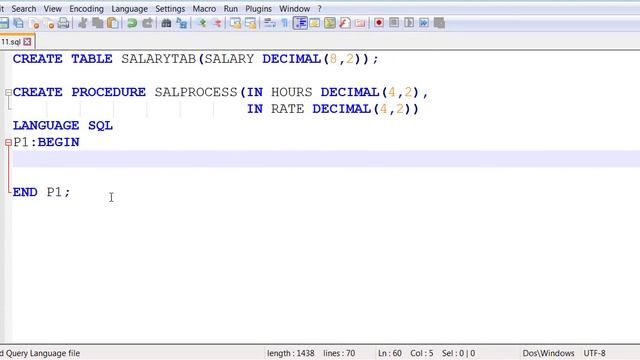Open the Settings menu
Screen dimensions: 640x360
(x=170, y=9)
